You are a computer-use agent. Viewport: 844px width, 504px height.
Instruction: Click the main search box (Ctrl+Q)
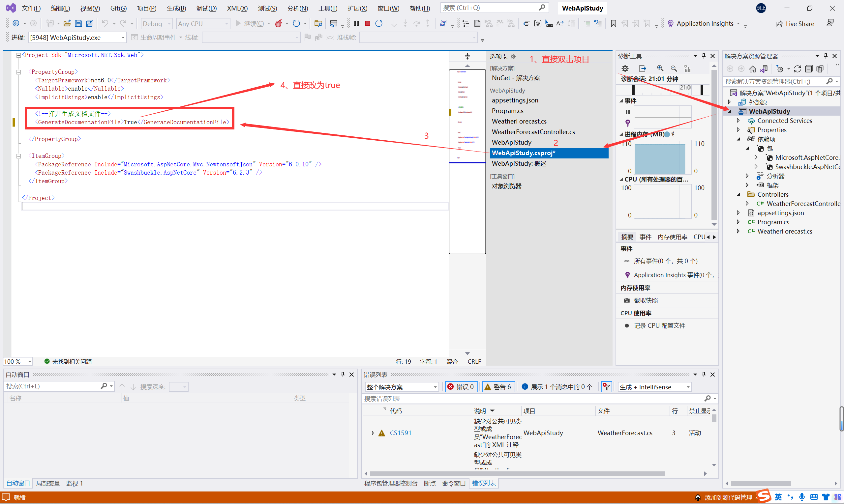click(490, 8)
